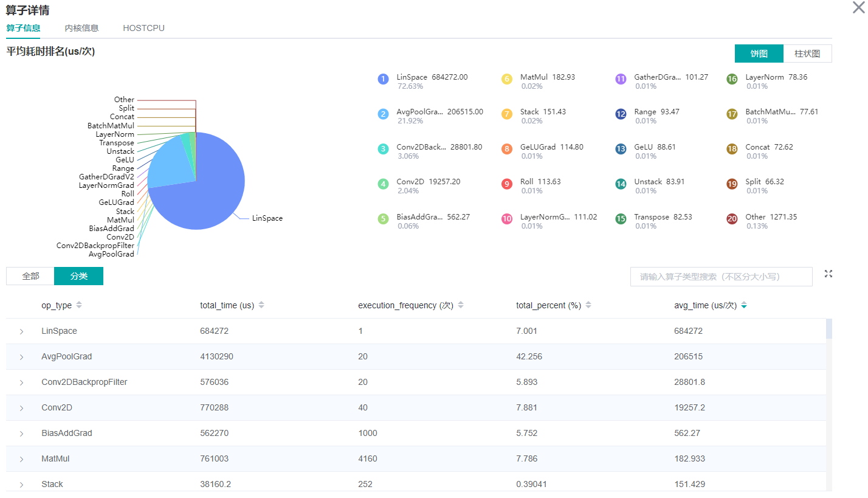Switch chart to pie view (饼图)
Screen dimensions: 868x498
759,54
